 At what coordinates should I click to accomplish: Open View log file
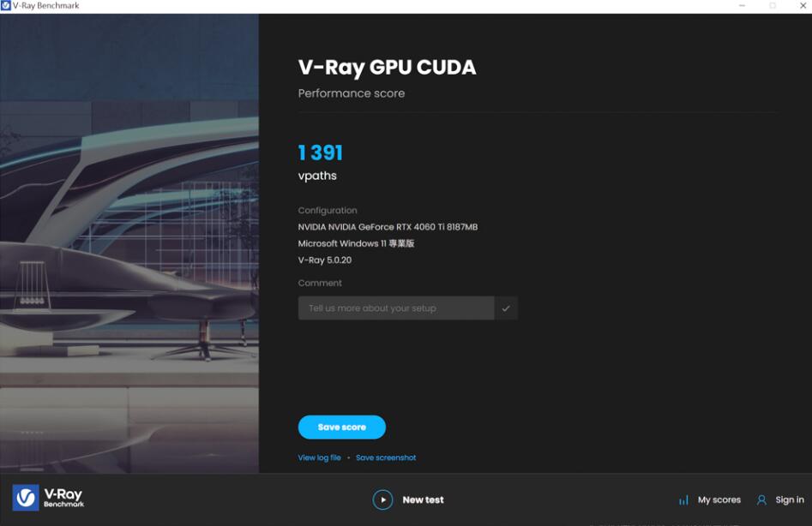point(318,457)
